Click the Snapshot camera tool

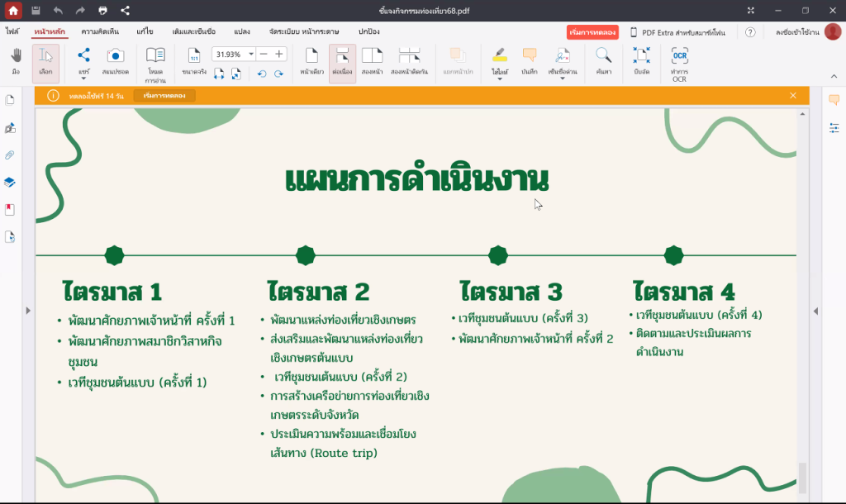click(115, 61)
